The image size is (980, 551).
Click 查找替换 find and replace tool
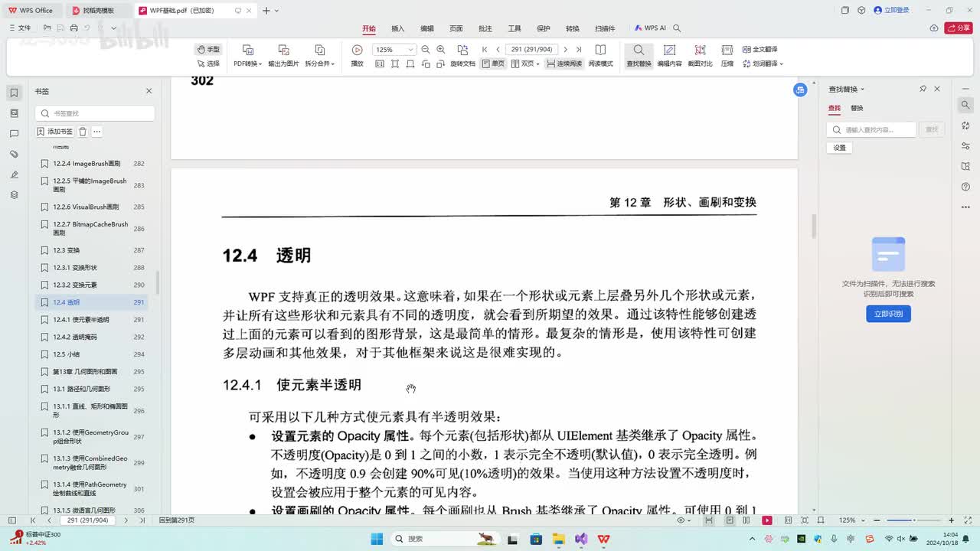(639, 56)
